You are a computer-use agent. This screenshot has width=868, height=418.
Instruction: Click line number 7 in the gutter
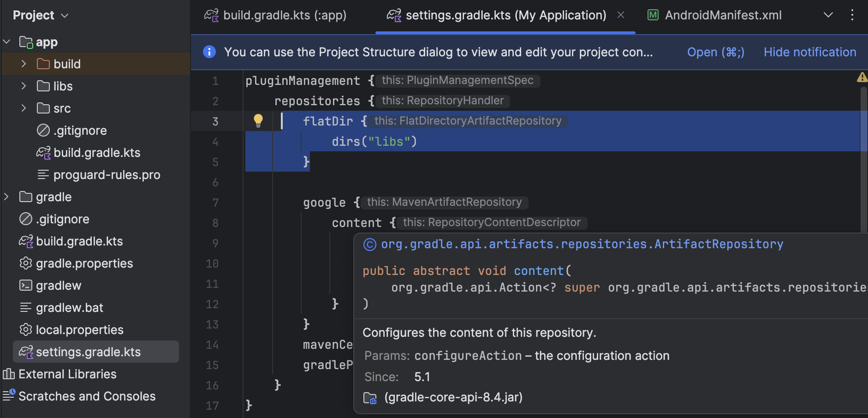[x=215, y=203]
